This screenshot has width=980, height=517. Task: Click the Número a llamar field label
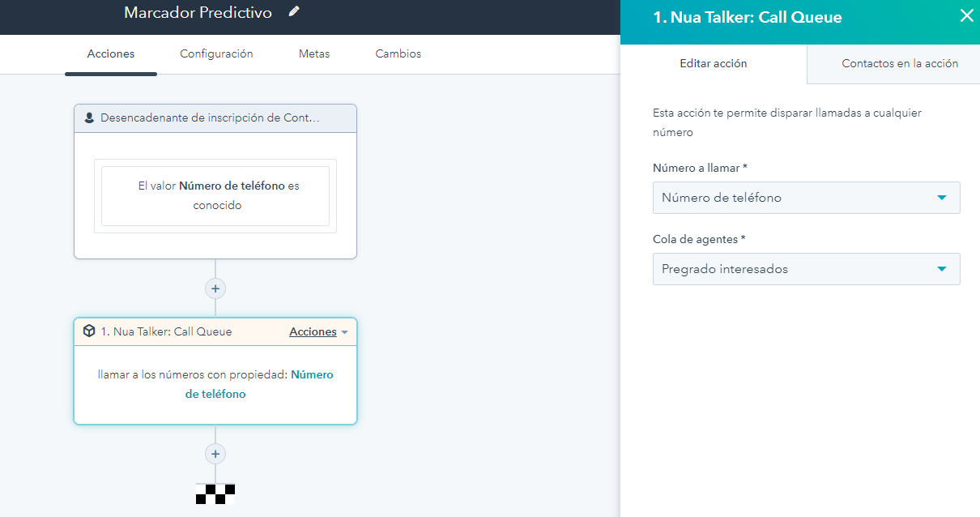tap(700, 168)
